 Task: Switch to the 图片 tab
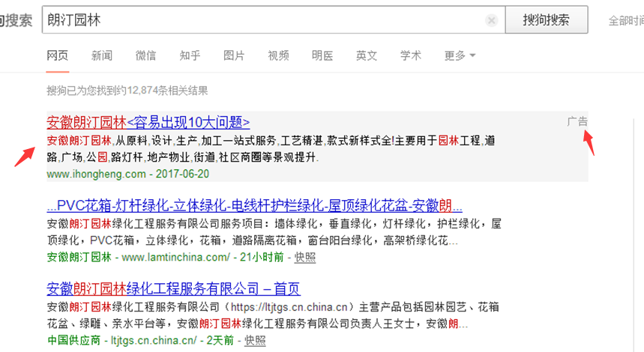pos(234,55)
